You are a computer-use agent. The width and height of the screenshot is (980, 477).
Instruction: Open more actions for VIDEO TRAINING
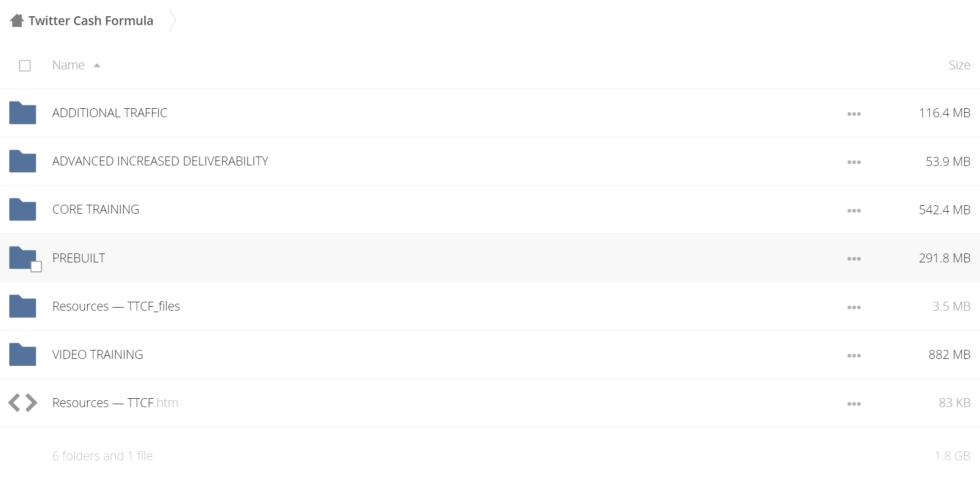854,355
